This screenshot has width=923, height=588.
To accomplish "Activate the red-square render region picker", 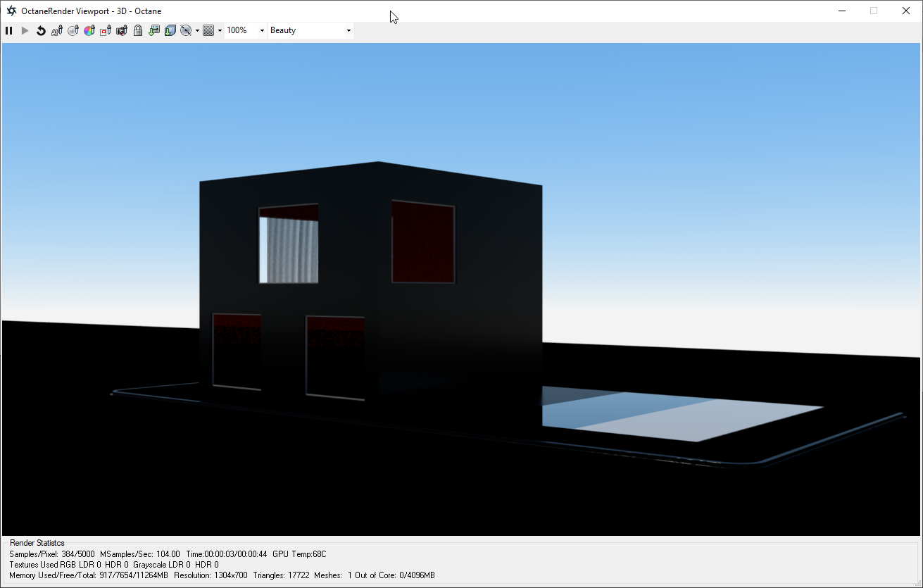I will pyautogui.click(x=106, y=30).
